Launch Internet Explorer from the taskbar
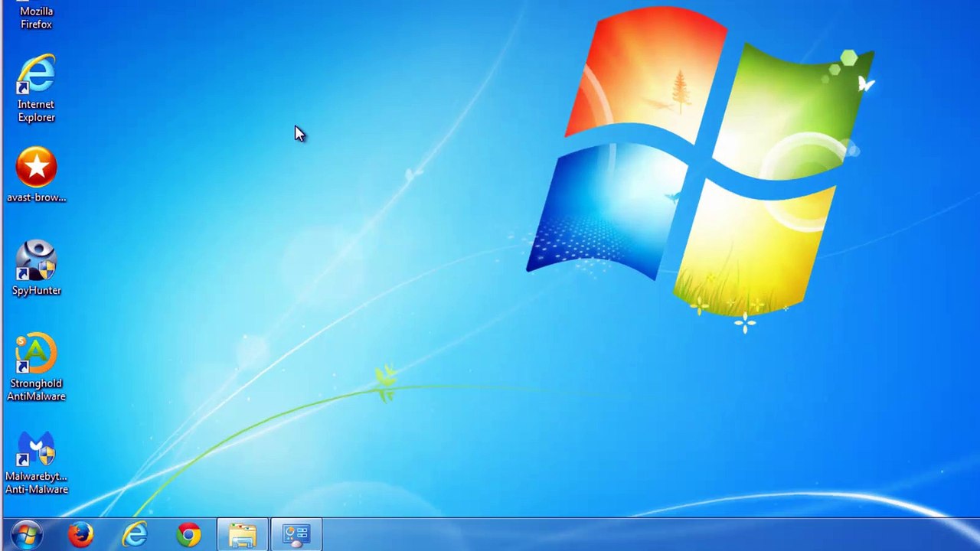980x551 pixels. click(135, 535)
